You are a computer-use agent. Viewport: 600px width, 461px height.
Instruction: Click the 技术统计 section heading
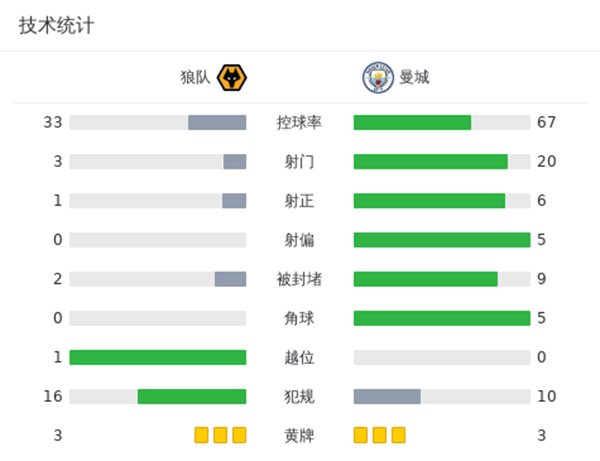click(x=56, y=27)
